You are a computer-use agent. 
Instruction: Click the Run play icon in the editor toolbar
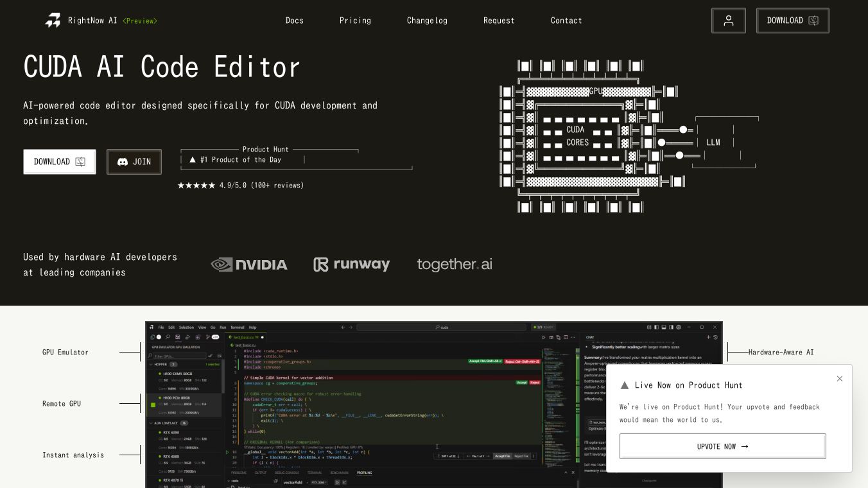pyautogui.click(x=544, y=337)
